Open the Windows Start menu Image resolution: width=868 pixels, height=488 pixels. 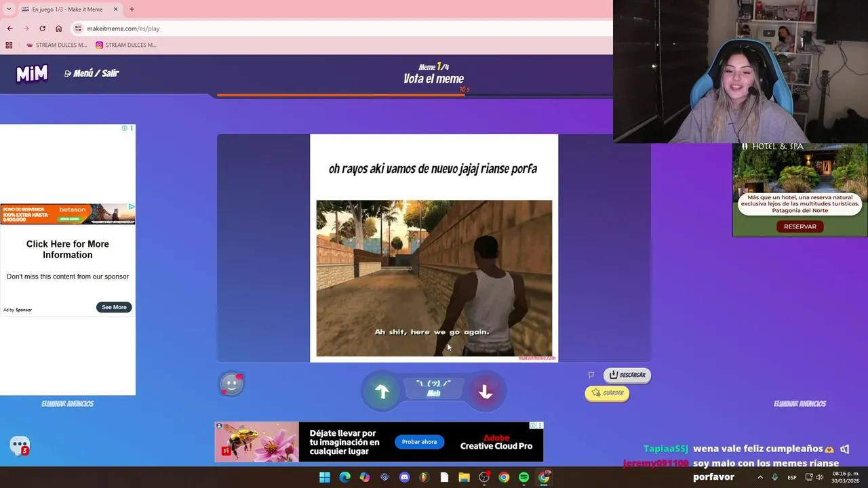(325, 477)
